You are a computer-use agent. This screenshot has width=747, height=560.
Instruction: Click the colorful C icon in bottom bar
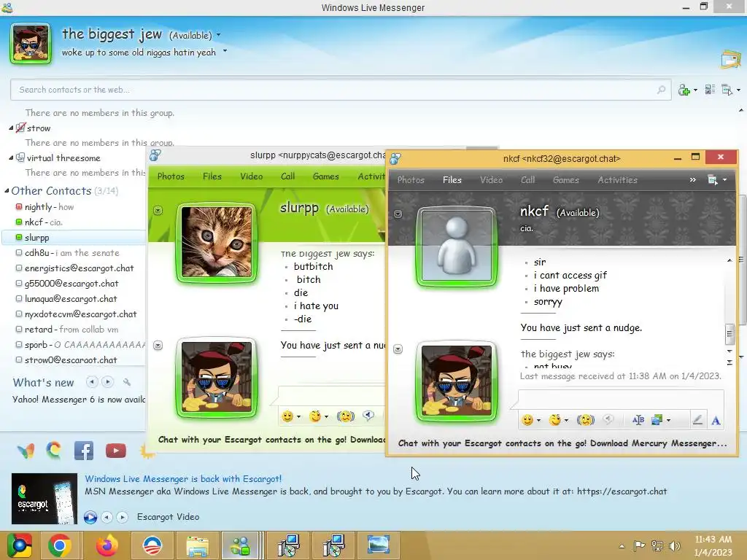point(54,450)
